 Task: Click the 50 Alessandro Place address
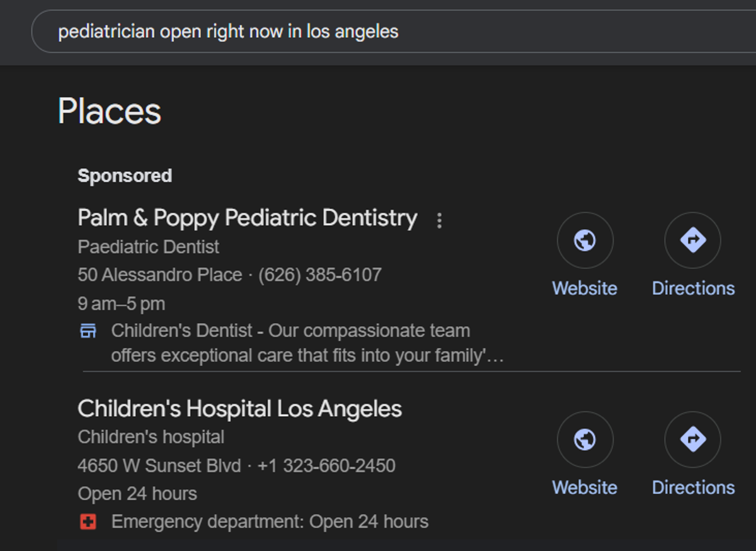pyautogui.click(x=159, y=275)
